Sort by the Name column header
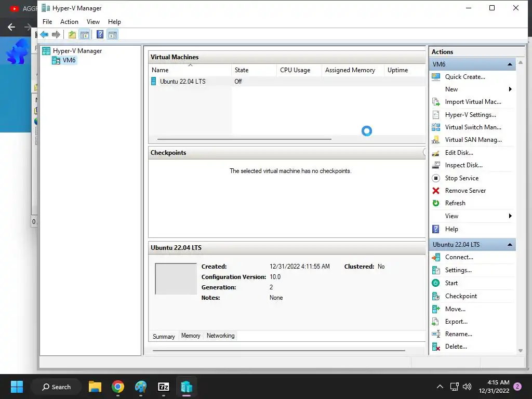This screenshot has height=399, width=532. pyautogui.click(x=190, y=70)
